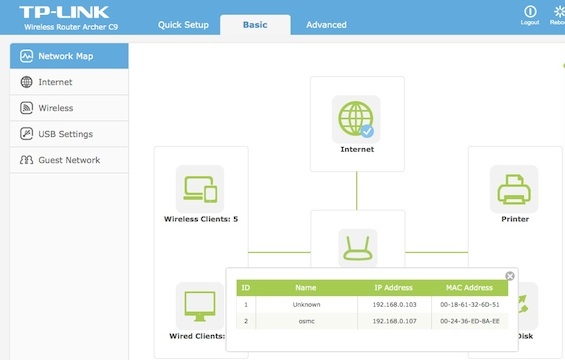Select the router icon in map center

(357, 248)
